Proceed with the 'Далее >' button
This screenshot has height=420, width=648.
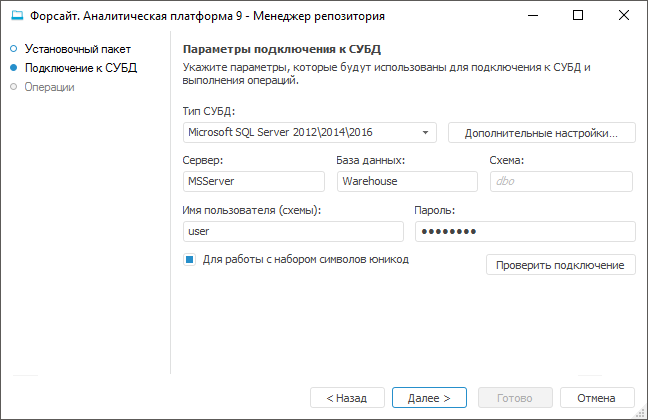(429, 398)
